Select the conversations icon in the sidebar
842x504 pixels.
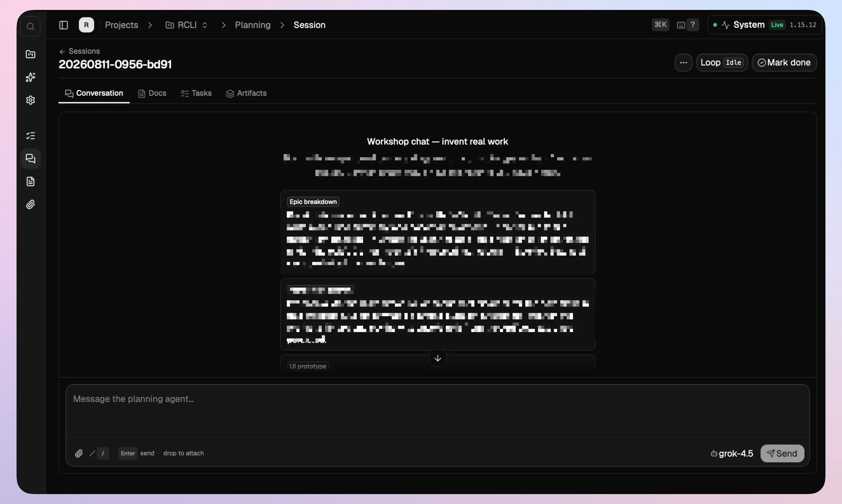tap(30, 159)
